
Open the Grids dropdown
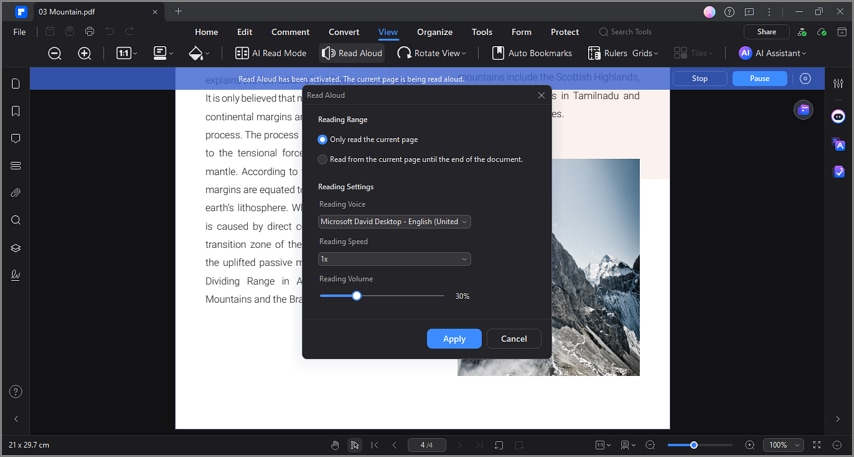point(645,53)
